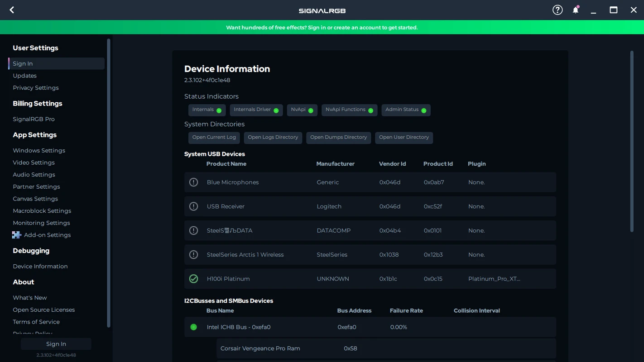Click the Corsair Vengeance Pro Ram entry

(x=260, y=348)
